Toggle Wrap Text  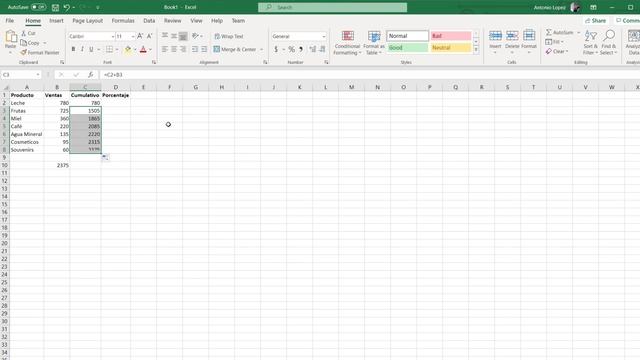[x=229, y=36]
